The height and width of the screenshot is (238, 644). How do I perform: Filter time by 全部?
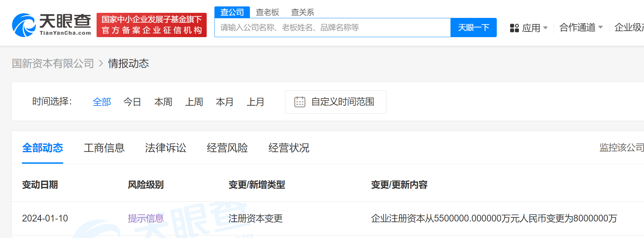click(102, 102)
